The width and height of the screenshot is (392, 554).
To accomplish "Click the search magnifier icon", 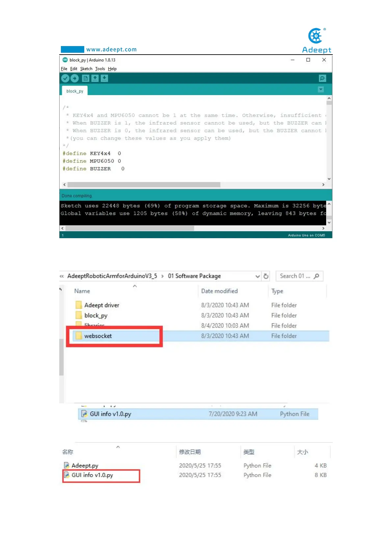I will tap(317, 276).
